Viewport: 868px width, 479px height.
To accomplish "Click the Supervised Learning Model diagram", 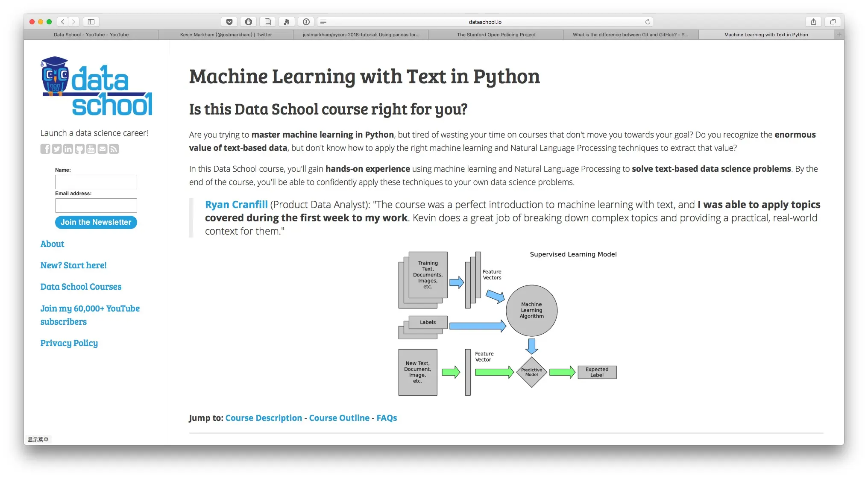I will 507,323.
